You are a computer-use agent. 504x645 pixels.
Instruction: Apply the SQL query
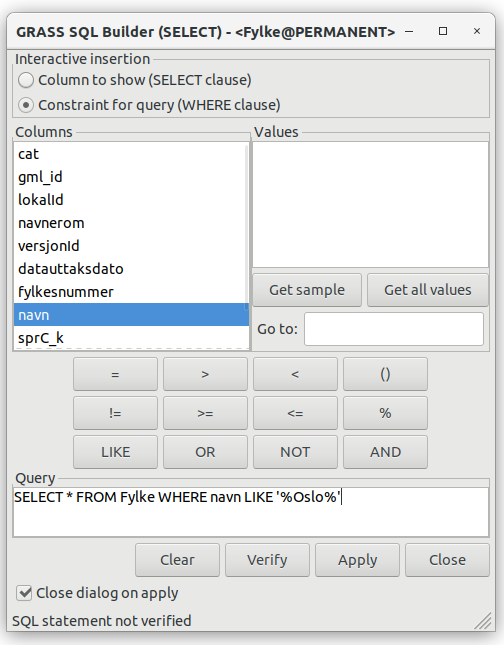pyautogui.click(x=358, y=560)
